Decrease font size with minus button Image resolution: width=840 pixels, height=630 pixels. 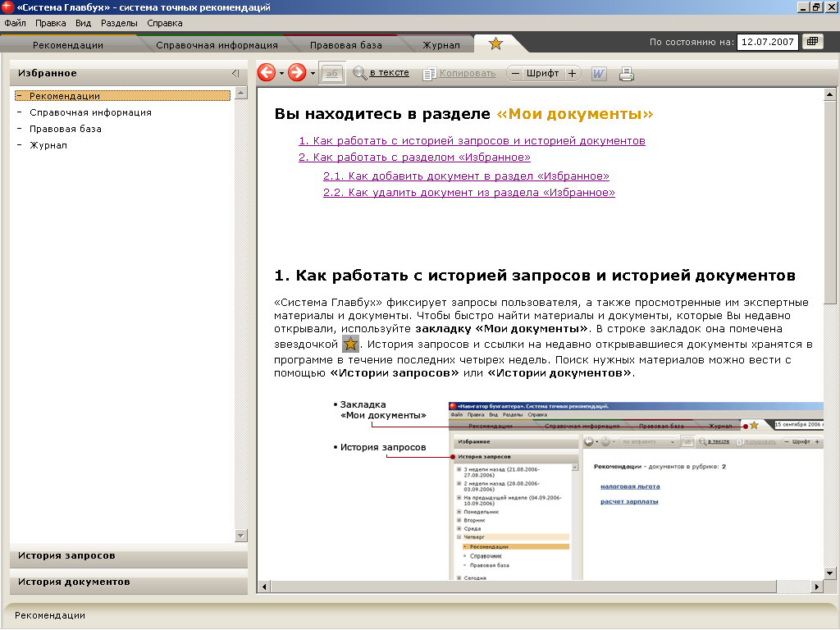tap(515, 73)
